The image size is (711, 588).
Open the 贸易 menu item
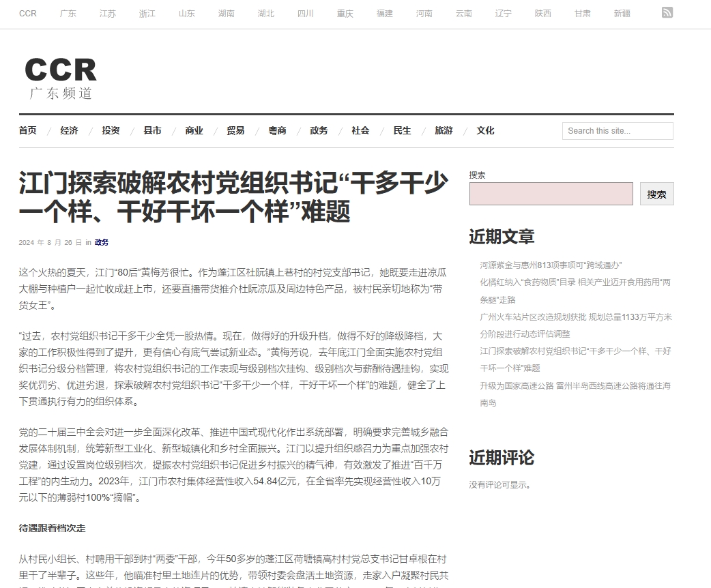236,130
